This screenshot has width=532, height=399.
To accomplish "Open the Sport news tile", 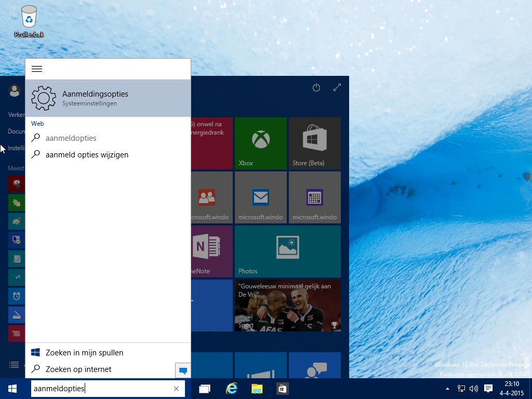I will (288, 305).
